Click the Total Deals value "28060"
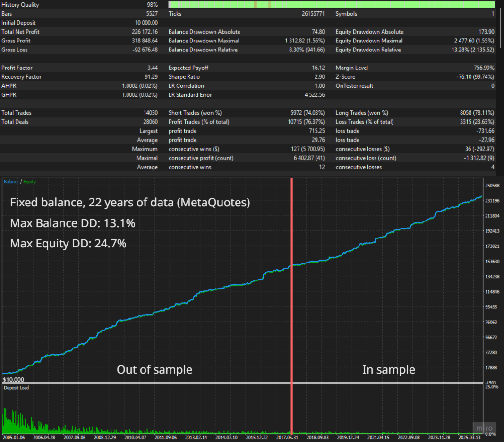The height and width of the screenshot is (442, 504). pos(150,122)
